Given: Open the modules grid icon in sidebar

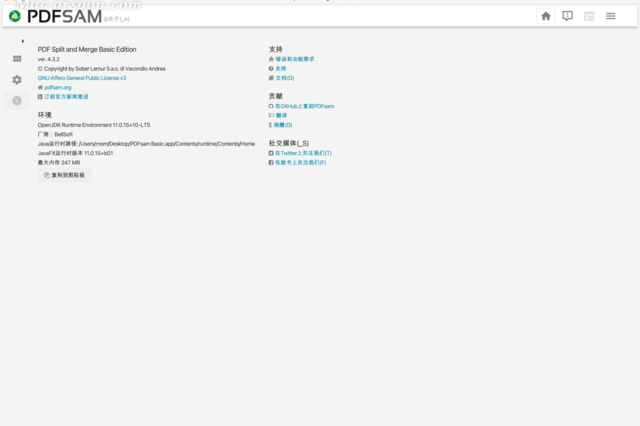Looking at the screenshot, I should coord(17,59).
